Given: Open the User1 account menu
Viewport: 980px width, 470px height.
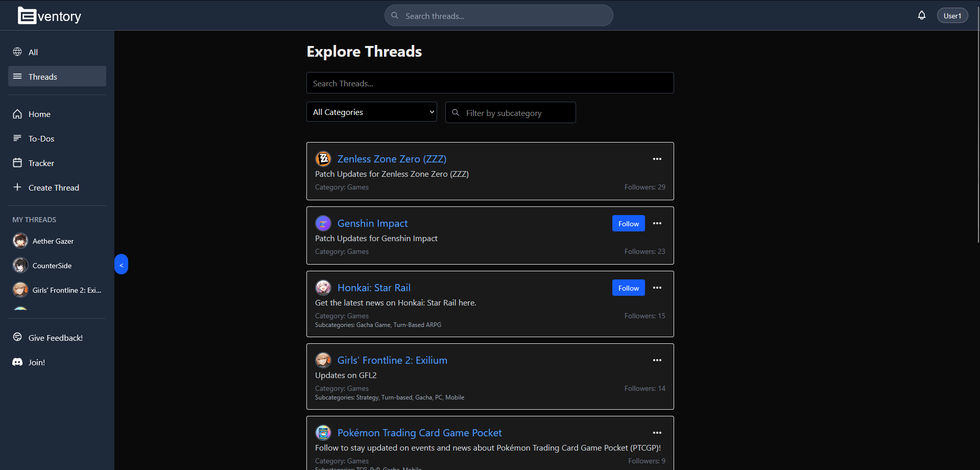Looking at the screenshot, I should coord(952,15).
